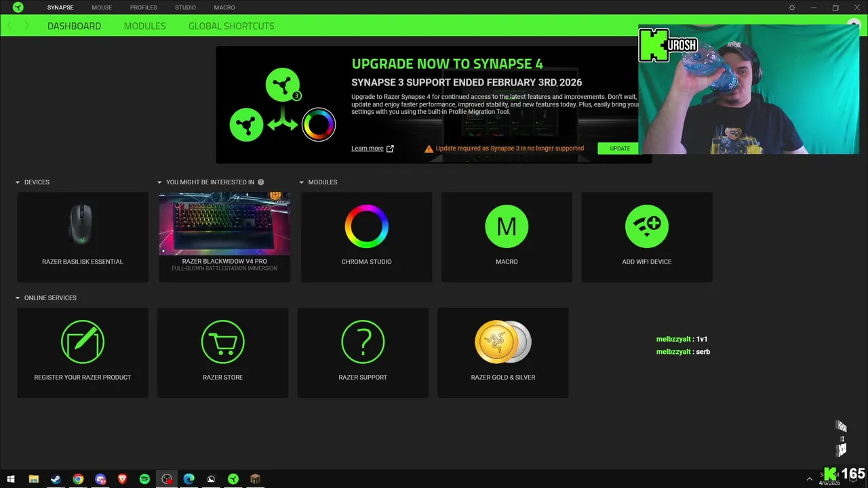The height and width of the screenshot is (488, 868).
Task: Click the external-link icon next to Learn more
Action: (x=390, y=148)
